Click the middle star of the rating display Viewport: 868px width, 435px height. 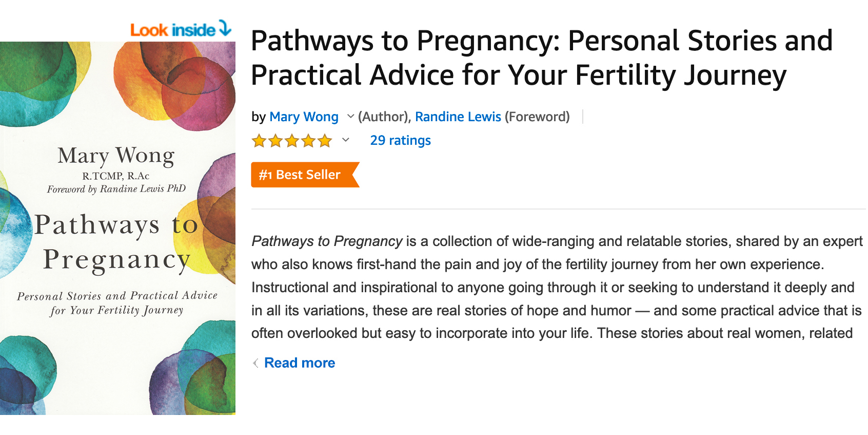[x=292, y=140]
